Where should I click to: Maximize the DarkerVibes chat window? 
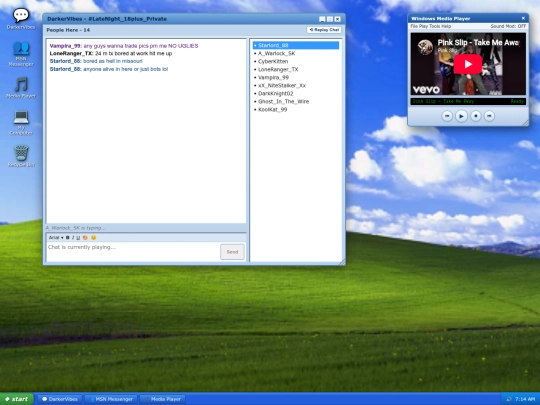[x=330, y=19]
